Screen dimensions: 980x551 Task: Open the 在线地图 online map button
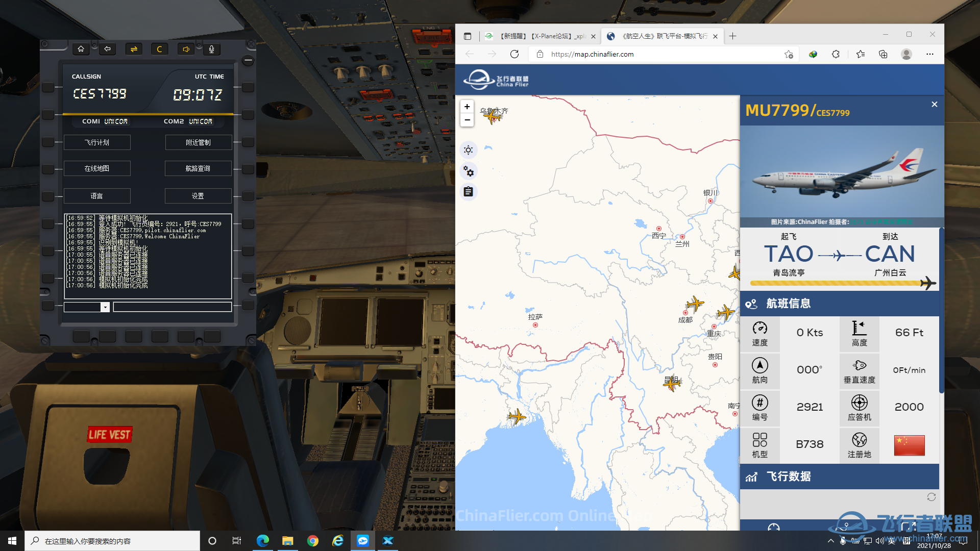pos(97,168)
